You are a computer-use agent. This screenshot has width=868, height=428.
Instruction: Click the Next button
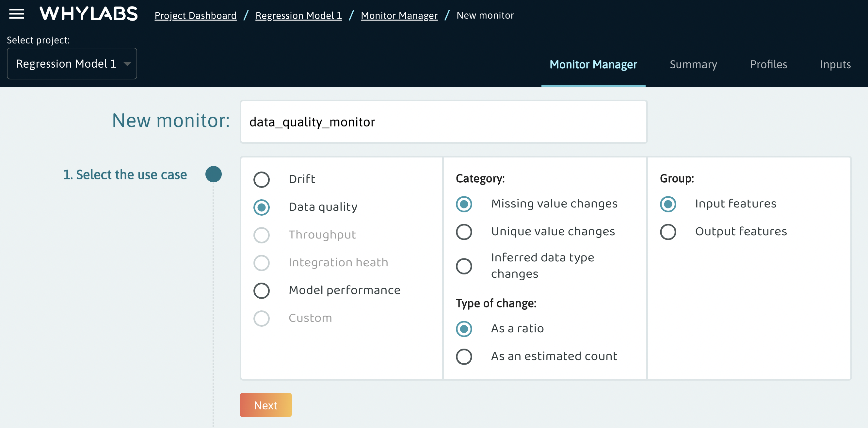coord(265,405)
